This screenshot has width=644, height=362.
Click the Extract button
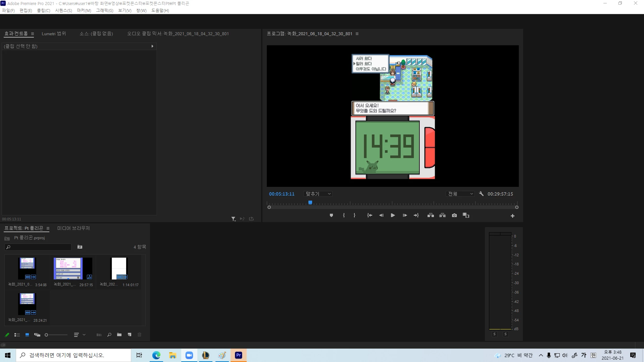coord(442,215)
